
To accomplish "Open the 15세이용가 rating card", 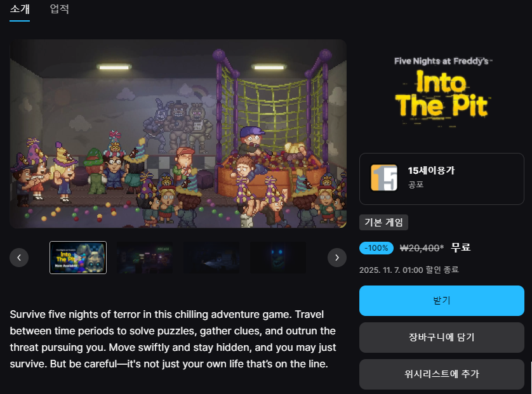I will pyautogui.click(x=442, y=179).
